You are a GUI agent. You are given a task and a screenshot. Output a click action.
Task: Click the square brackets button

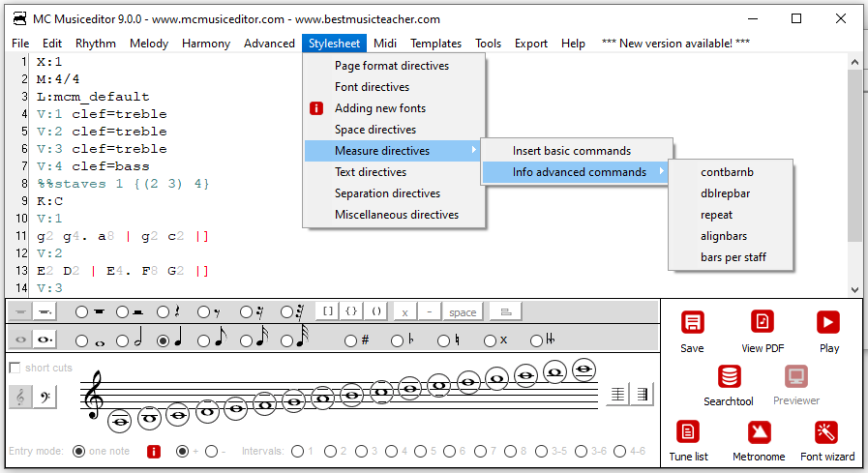click(x=328, y=311)
